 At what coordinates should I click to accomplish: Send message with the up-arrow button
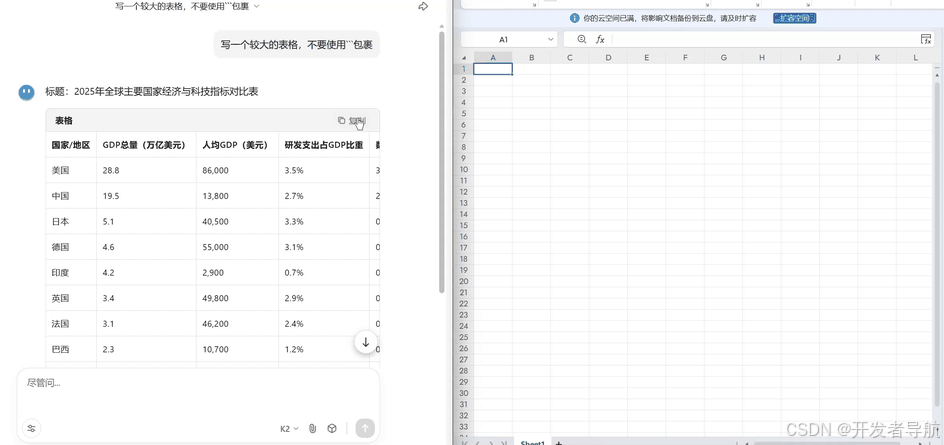tap(365, 429)
